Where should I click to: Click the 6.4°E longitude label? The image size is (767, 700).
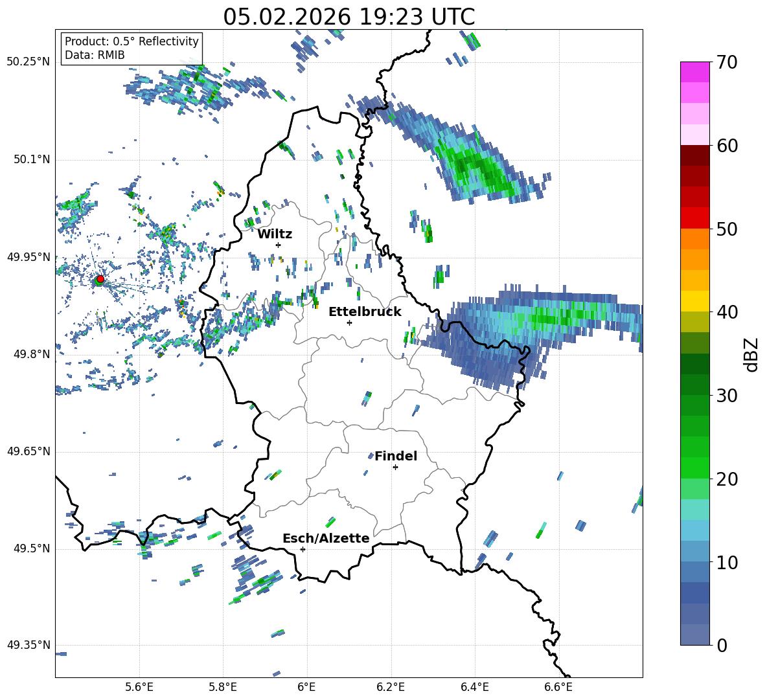point(475,687)
